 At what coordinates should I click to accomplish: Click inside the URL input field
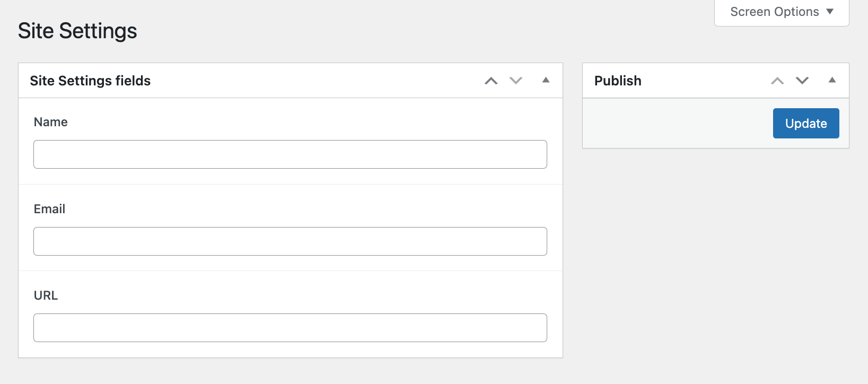[x=290, y=328]
